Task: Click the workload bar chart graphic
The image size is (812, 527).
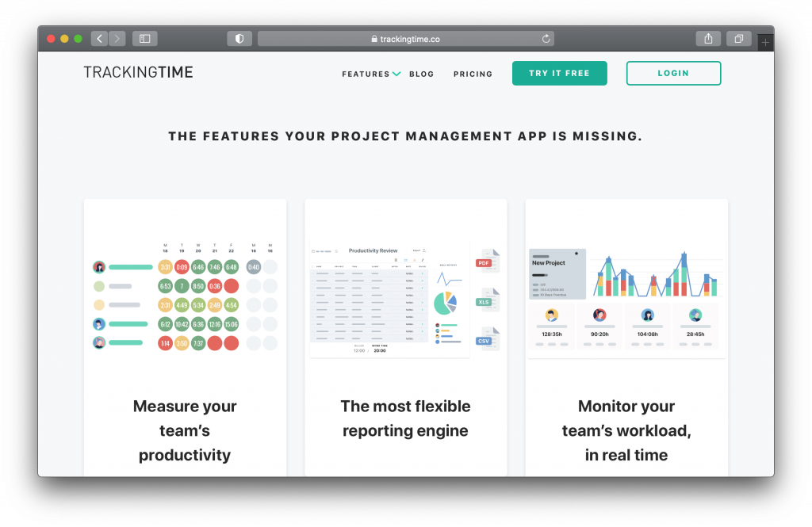Action: click(657, 274)
